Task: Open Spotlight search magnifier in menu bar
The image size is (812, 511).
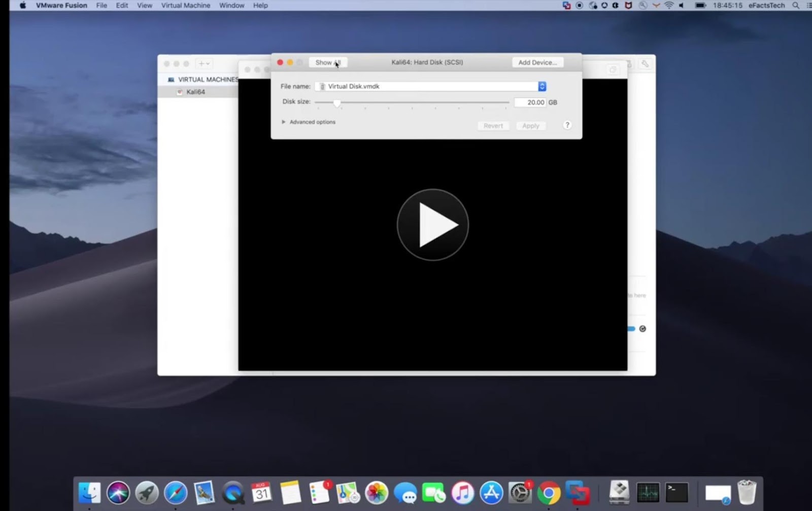Action: point(796,6)
